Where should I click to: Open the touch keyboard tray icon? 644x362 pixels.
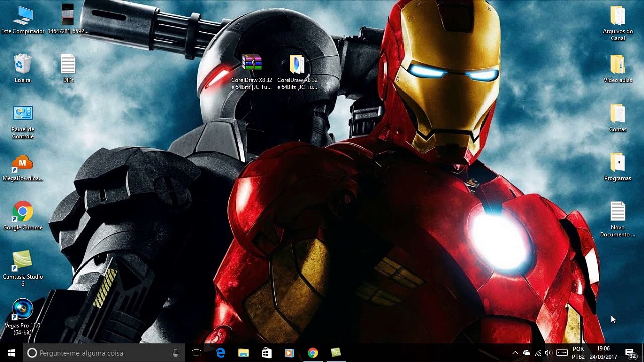pos(562,353)
